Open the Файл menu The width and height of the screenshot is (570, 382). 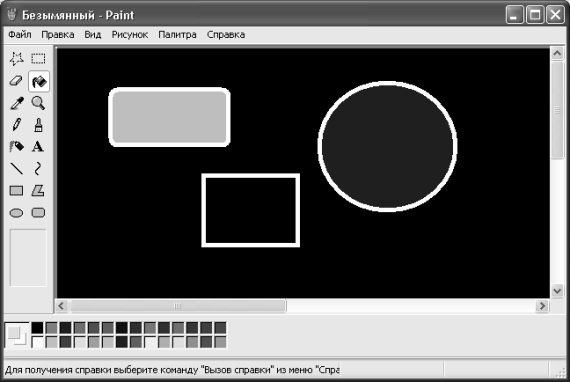click(20, 35)
